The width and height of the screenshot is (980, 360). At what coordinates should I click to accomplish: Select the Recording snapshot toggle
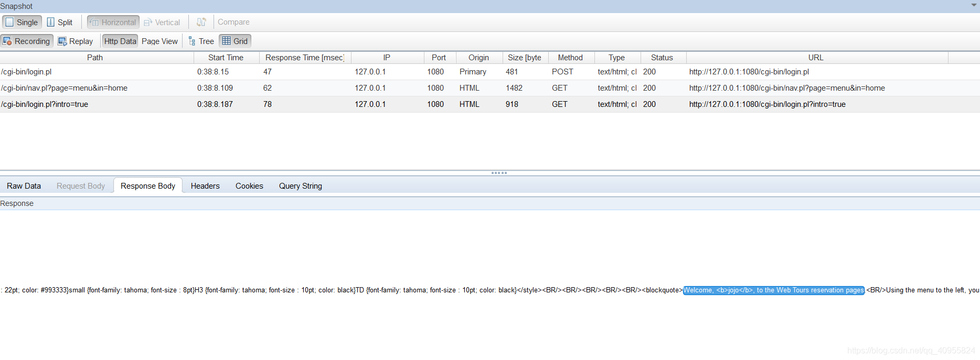(x=27, y=41)
